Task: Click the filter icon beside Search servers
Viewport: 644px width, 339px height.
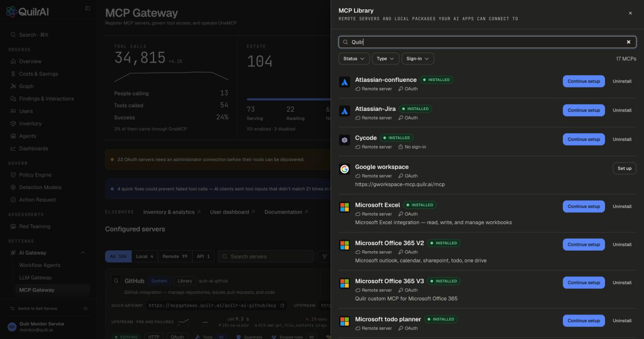Action: coord(325,256)
